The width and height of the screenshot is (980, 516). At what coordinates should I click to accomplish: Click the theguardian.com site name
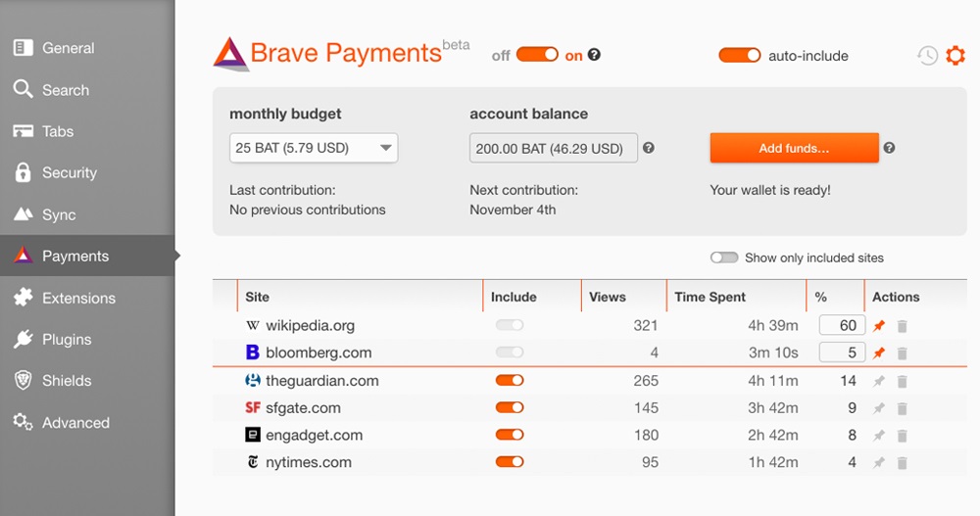[x=321, y=381]
